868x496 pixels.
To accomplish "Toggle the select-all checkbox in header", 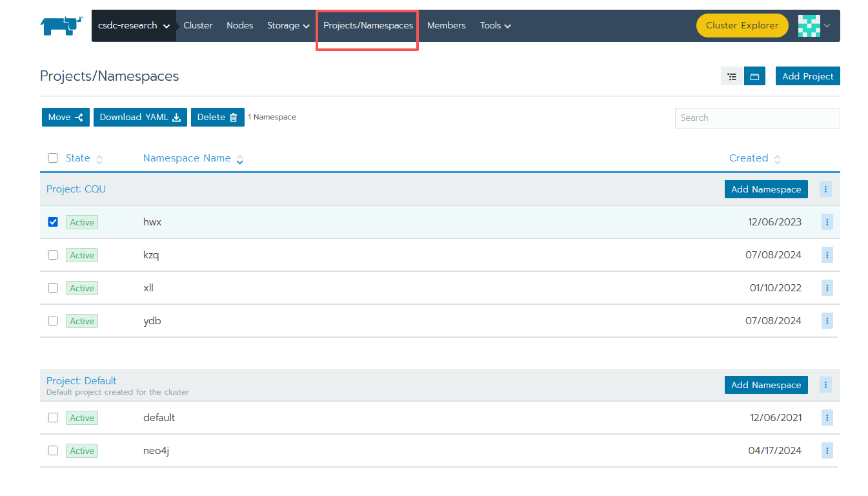I will [x=53, y=158].
